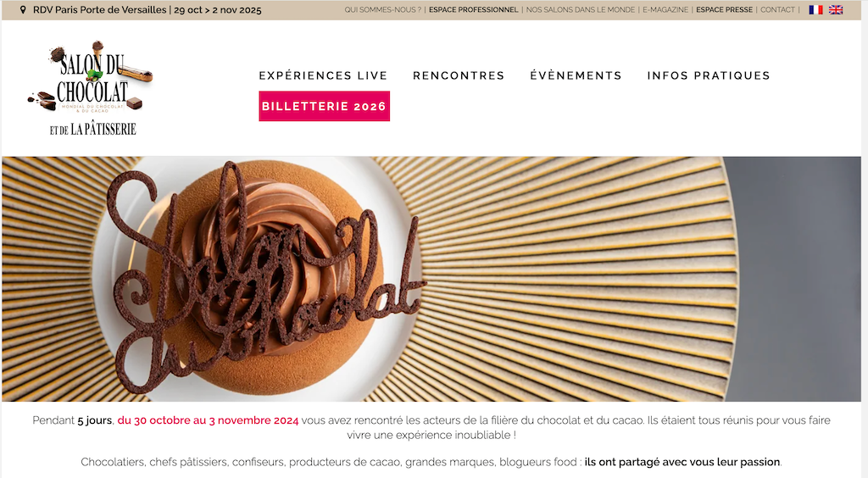Click the RDV Paris Porte de Versailles text
Image resolution: width=868 pixels, height=478 pixels.
click(100, 10)
